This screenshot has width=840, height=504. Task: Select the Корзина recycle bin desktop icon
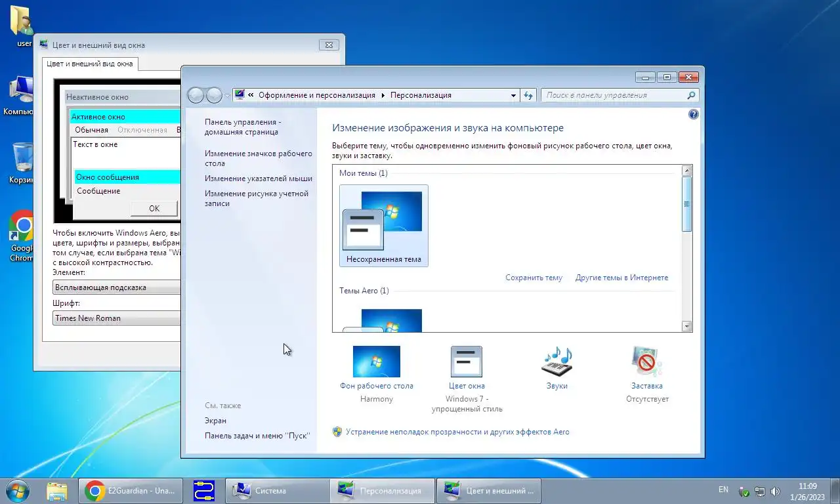tap(22, 163)
